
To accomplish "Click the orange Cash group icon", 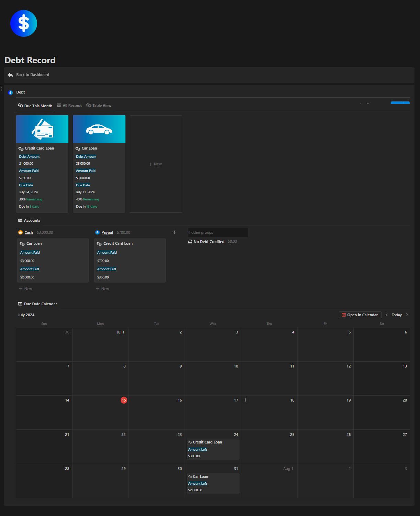I will point(20,232).
